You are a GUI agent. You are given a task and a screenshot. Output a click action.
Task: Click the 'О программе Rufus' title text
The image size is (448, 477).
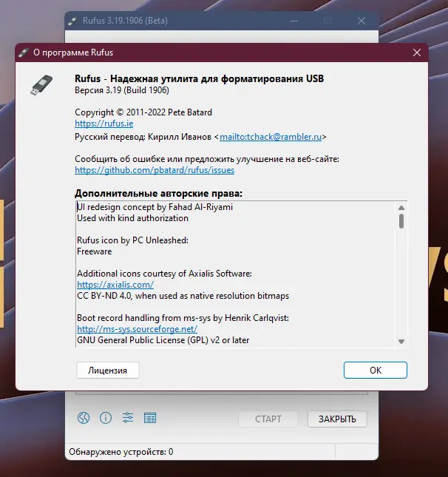pos(73,53)
